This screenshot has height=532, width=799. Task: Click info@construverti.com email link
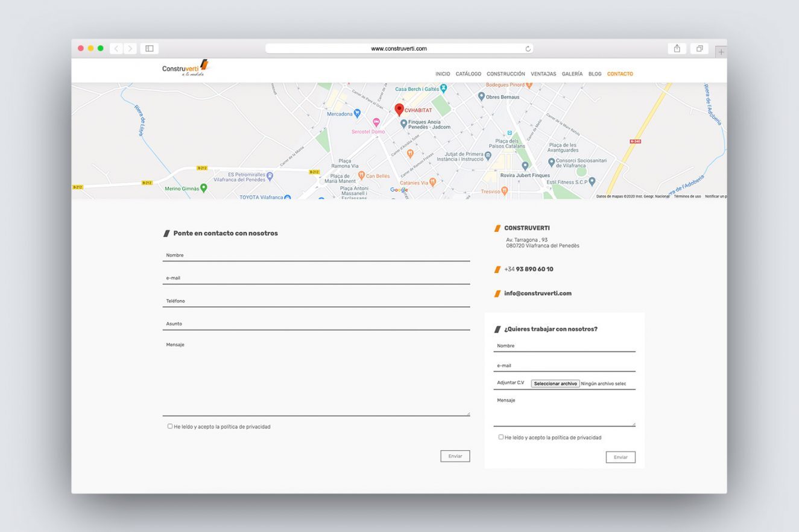537,293
